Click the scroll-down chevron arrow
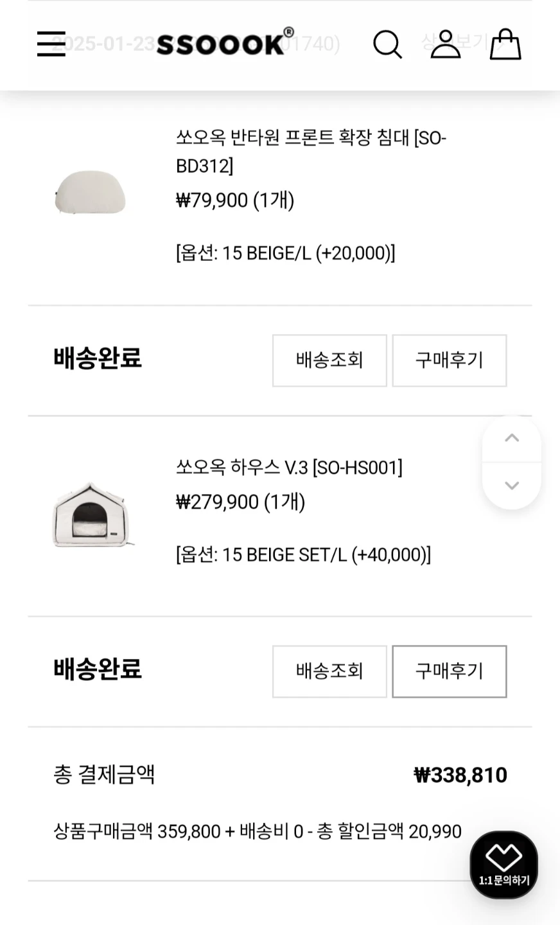This screenshot has width=560, height=925. [x=512, y=486]
